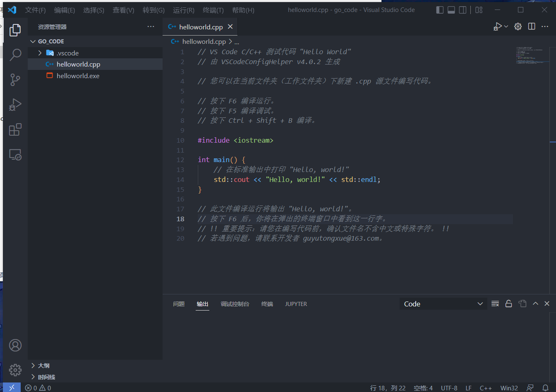556x392 pixels.
Task: Click the remote window indicator in status bar
Action: tap(12, 387)
